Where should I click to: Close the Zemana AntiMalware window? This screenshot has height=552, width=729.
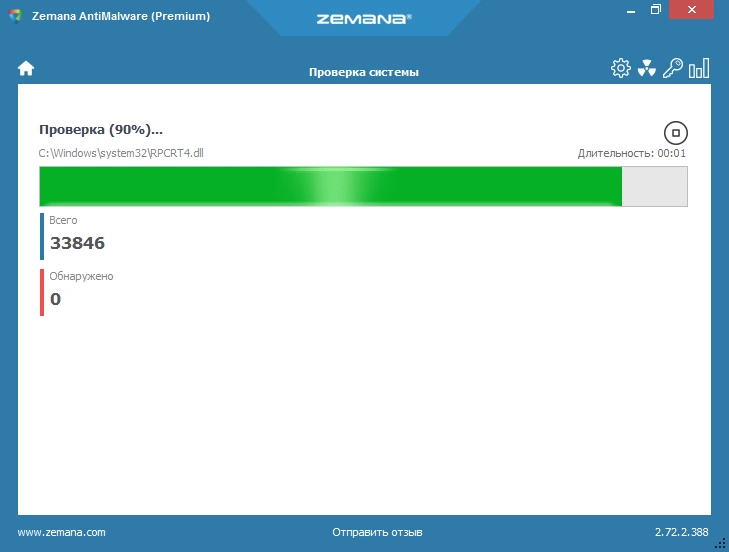(691, 9)
